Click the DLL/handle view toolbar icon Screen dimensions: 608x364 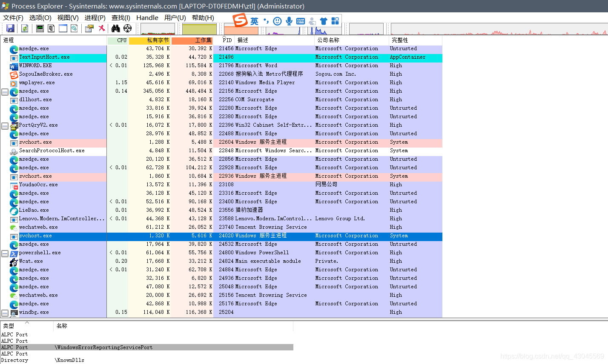(x=74, y=28)
